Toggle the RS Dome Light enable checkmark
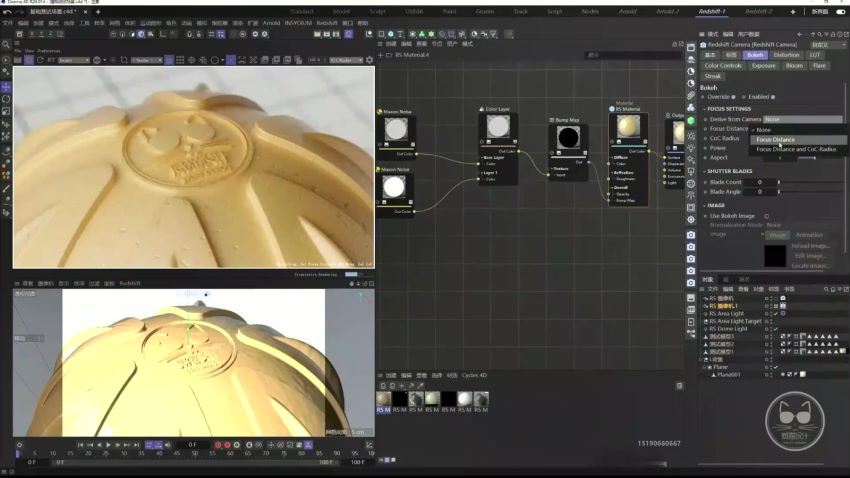The height and width of the screenshot is (478, 850). [776, 329]
